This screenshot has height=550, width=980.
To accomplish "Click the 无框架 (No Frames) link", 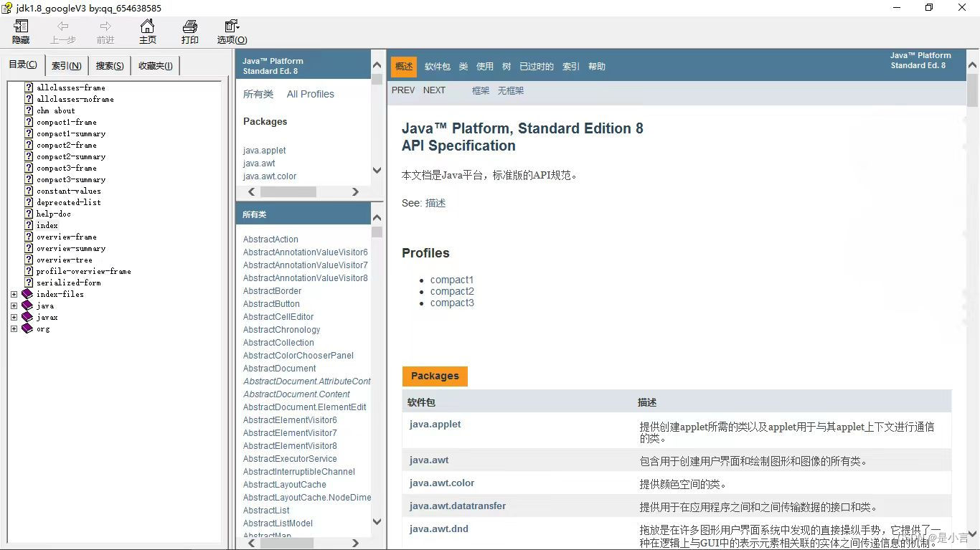I will [x=511, y=90].
